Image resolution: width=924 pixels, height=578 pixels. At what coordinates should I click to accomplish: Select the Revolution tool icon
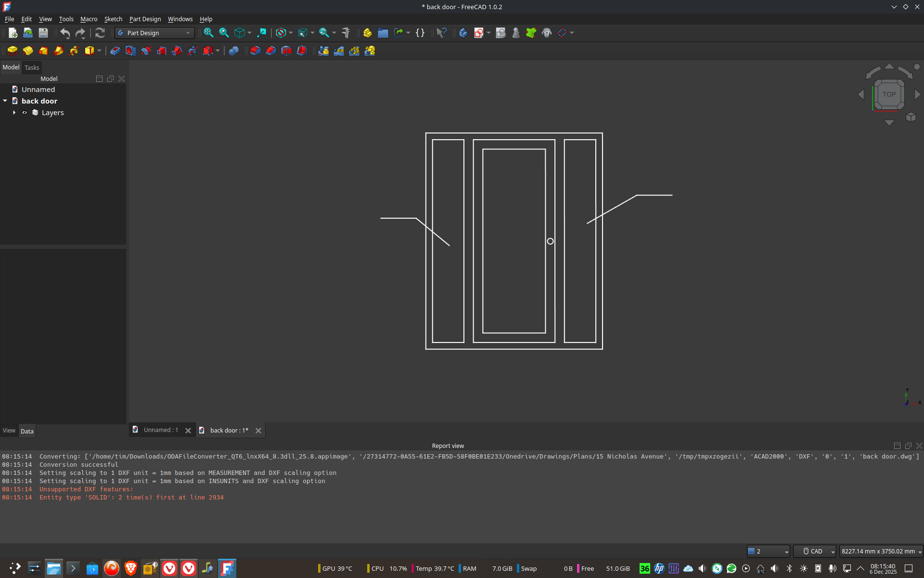[x=28, y=51]
